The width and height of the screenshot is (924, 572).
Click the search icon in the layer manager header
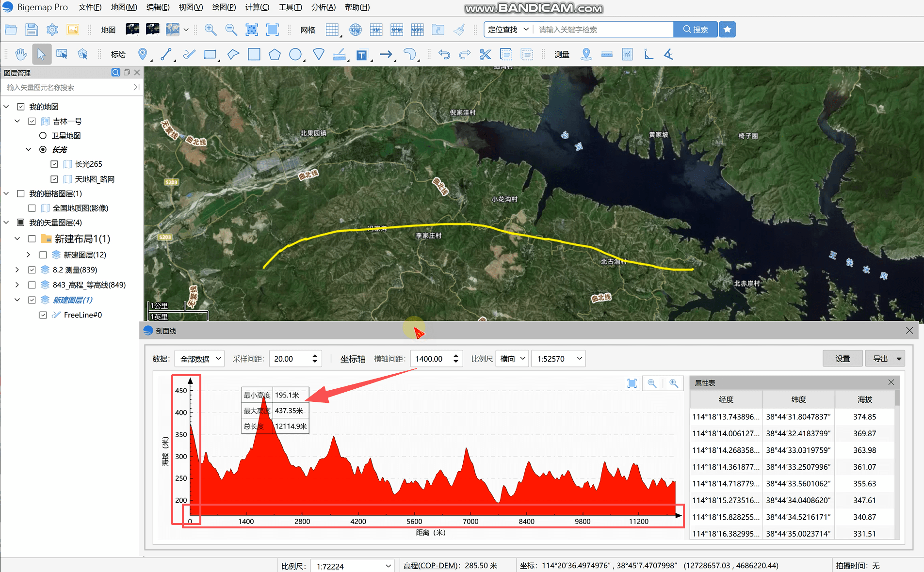tap(115, 72)
